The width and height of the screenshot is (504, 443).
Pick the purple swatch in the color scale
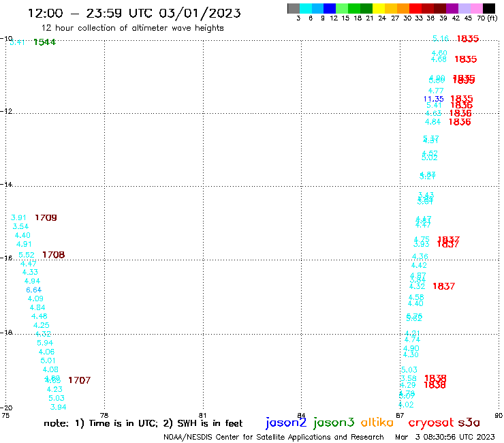pos(452,8)
